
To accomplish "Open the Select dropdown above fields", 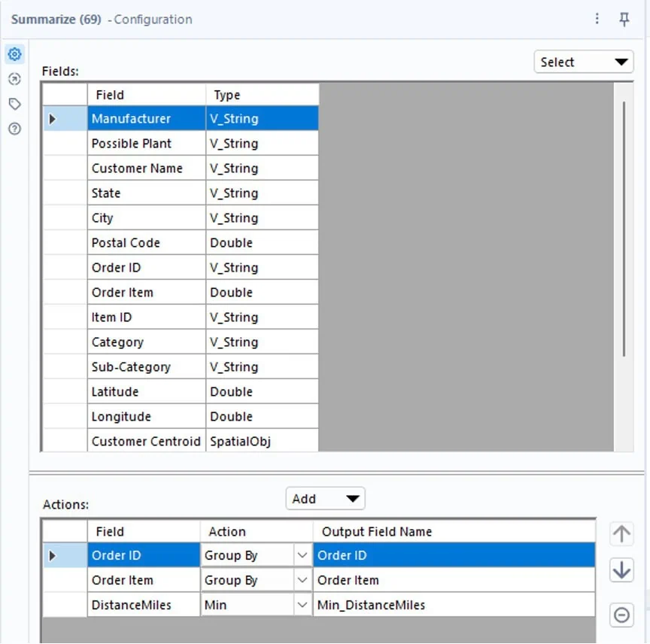I will click(584, 62).
